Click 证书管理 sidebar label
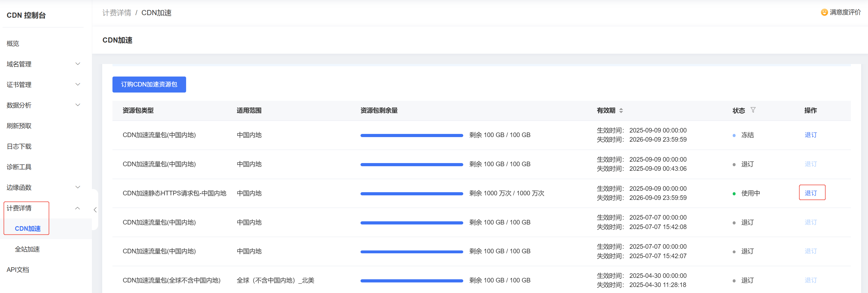The image size is (868, 293). pyautogui.click(x=19, y=85)
